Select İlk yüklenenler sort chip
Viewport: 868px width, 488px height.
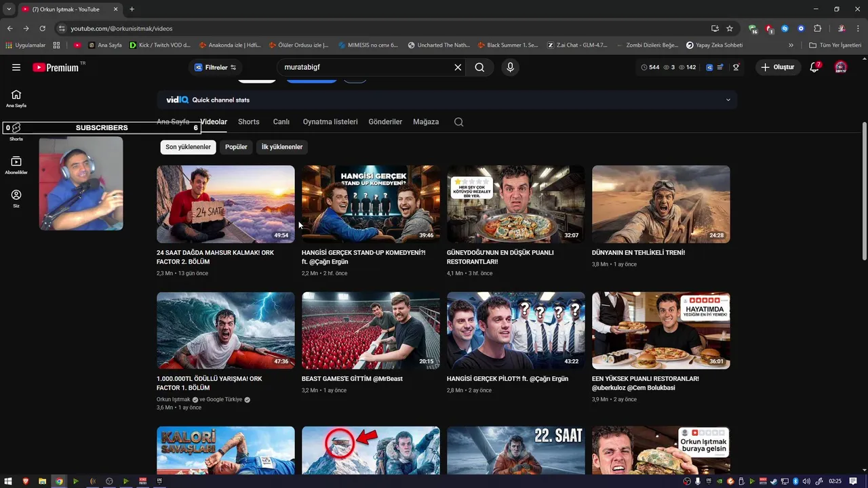tap(282, 147)
